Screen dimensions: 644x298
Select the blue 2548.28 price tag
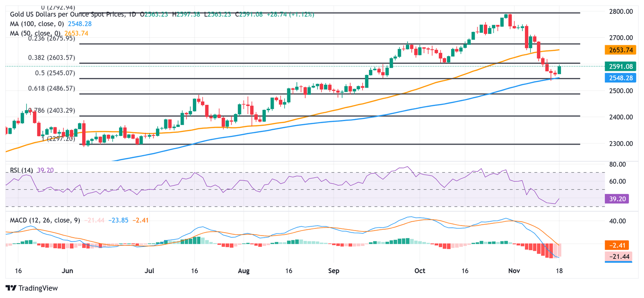pos(620,78)
